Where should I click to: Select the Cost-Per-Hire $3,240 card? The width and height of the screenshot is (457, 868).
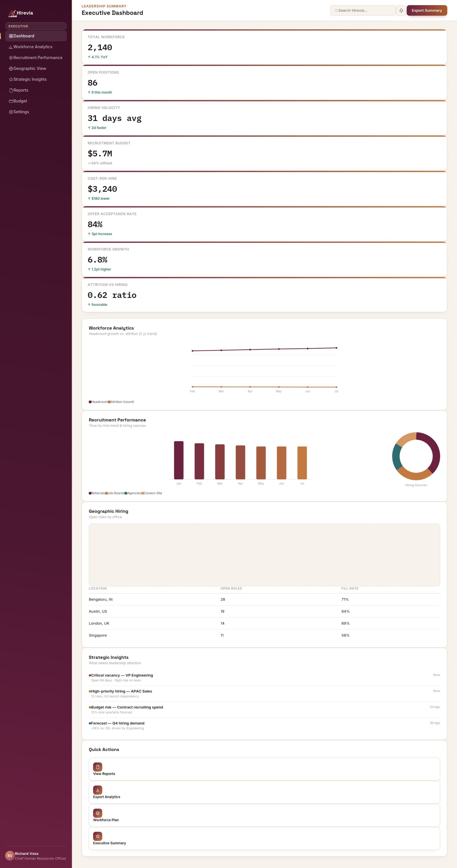click(x=264, y=188)
